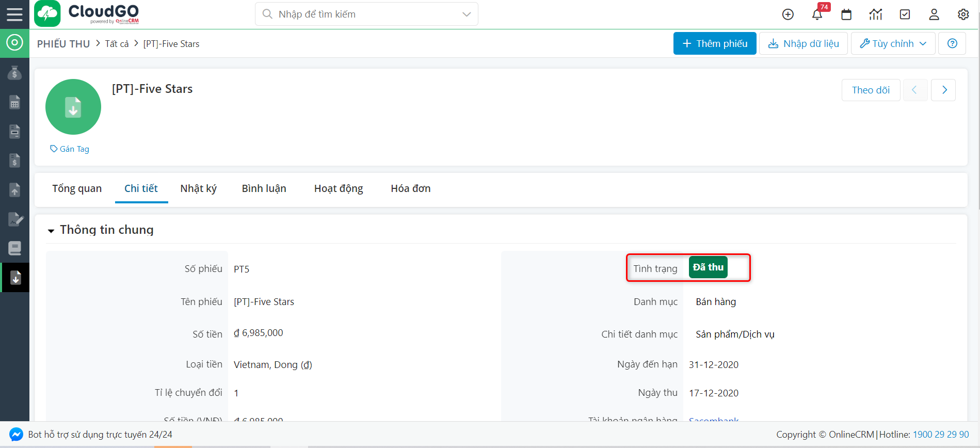Click the help question mark icon
The width and height of the screenshot is (980, 448).
coord(952,44)
